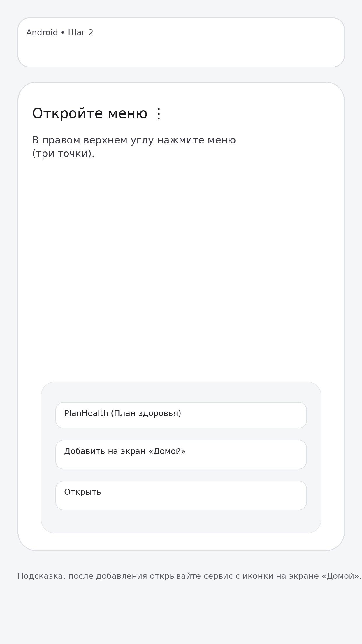This screenshot has height=644, width=362.
Task: Click the word «меню» in the heading
Action: pyautogui.click(x=127, y=114)
